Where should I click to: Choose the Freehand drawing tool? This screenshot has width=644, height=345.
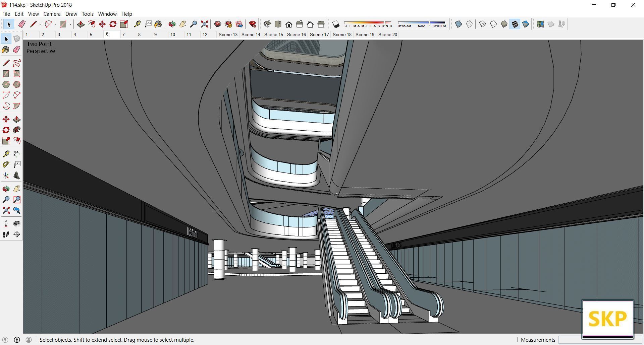(x=17, y=63)
